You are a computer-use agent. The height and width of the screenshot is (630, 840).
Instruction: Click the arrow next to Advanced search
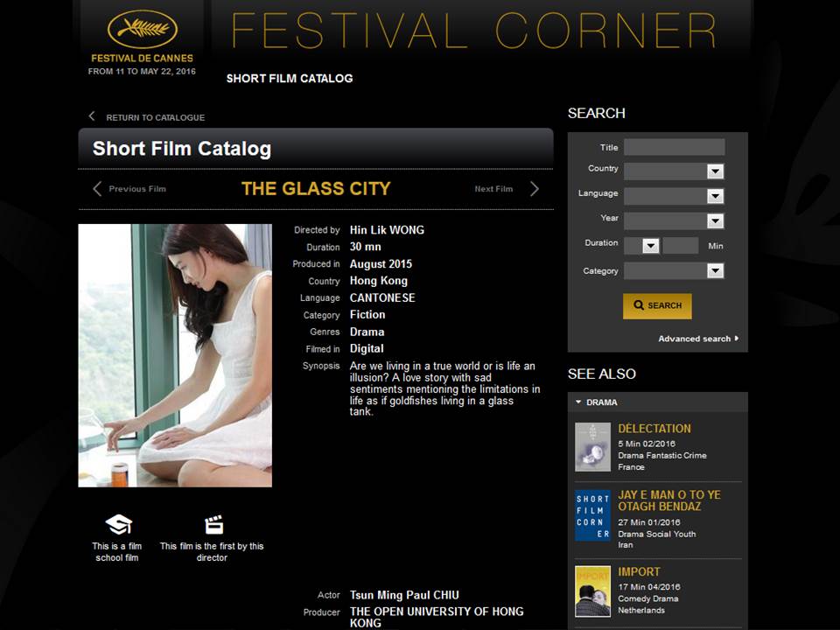(x=737, y=338)
